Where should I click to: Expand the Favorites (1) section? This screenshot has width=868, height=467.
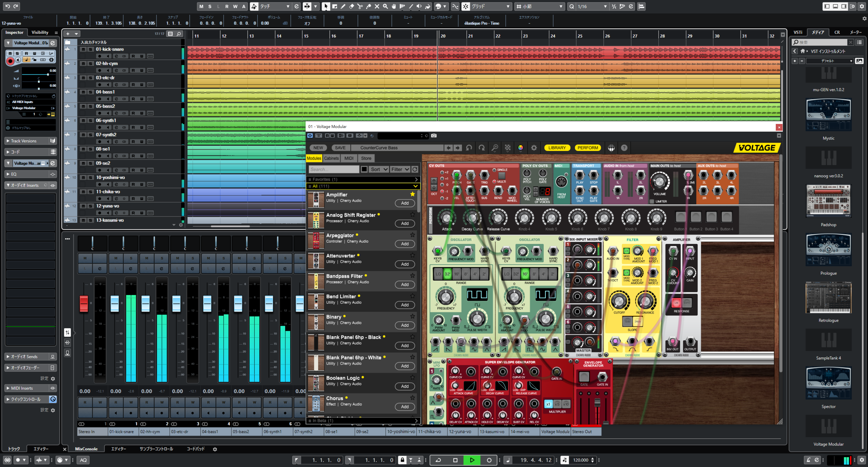click(x=363, y=179)
